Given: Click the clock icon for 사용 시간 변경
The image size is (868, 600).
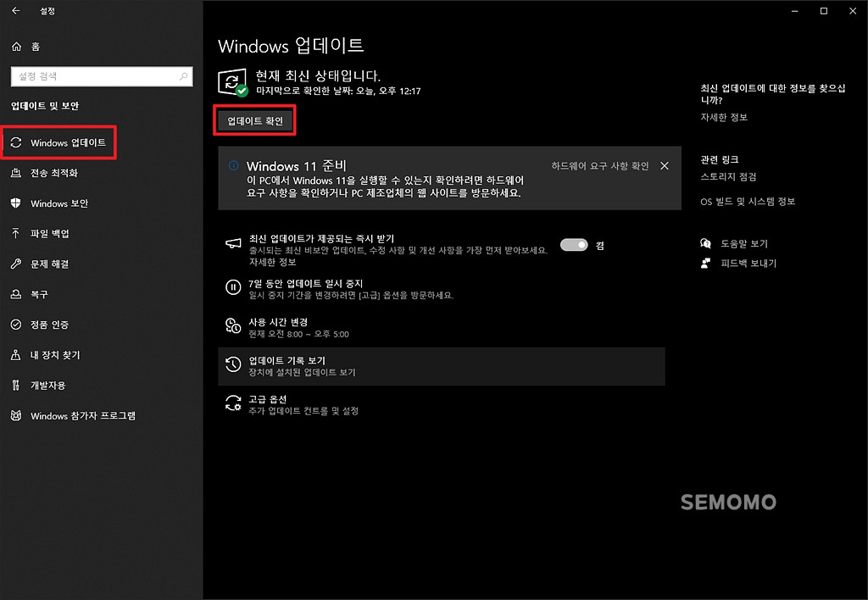Looking at the screenshot, I should coord(233,325).
